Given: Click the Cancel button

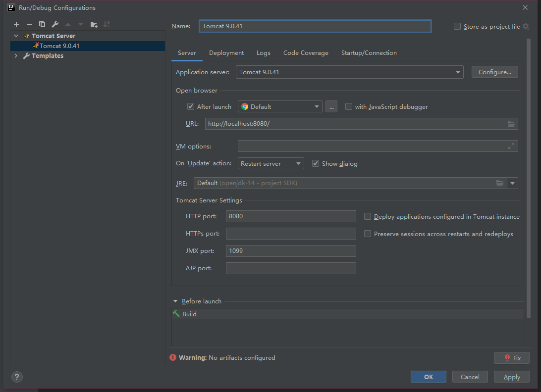Looking at the screenshot, I should click(470, 377).
